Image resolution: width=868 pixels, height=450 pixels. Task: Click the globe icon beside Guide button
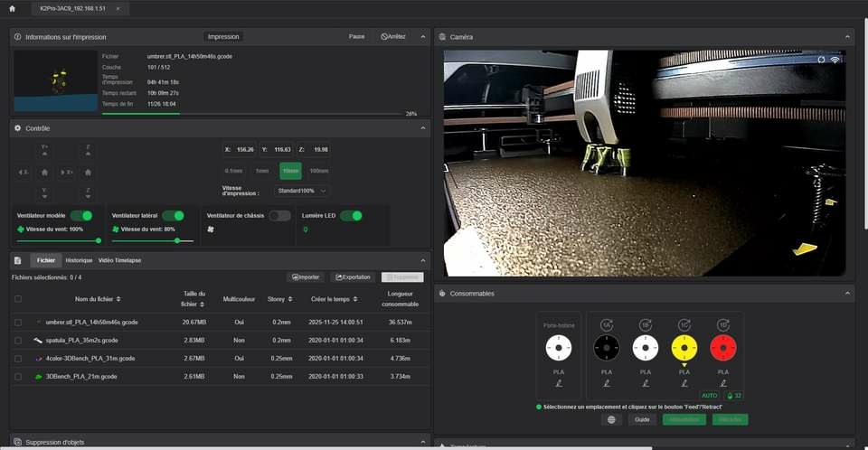coord(611,419)
